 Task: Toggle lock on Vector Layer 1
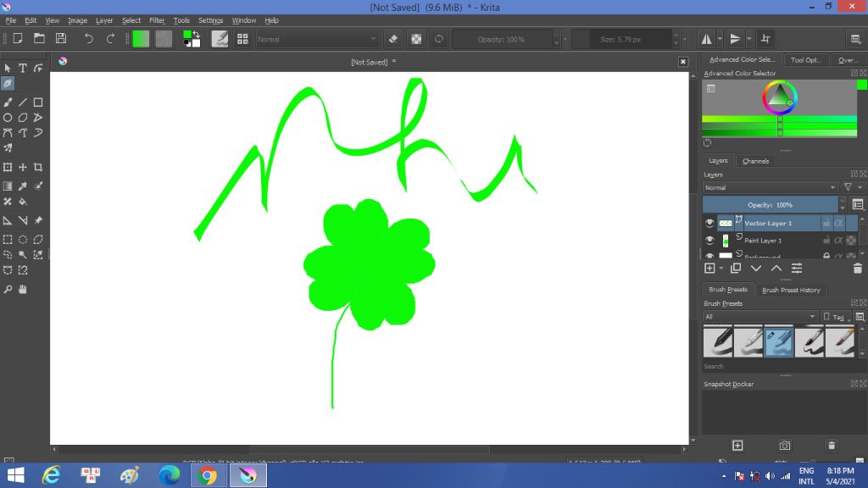point(826,223)
